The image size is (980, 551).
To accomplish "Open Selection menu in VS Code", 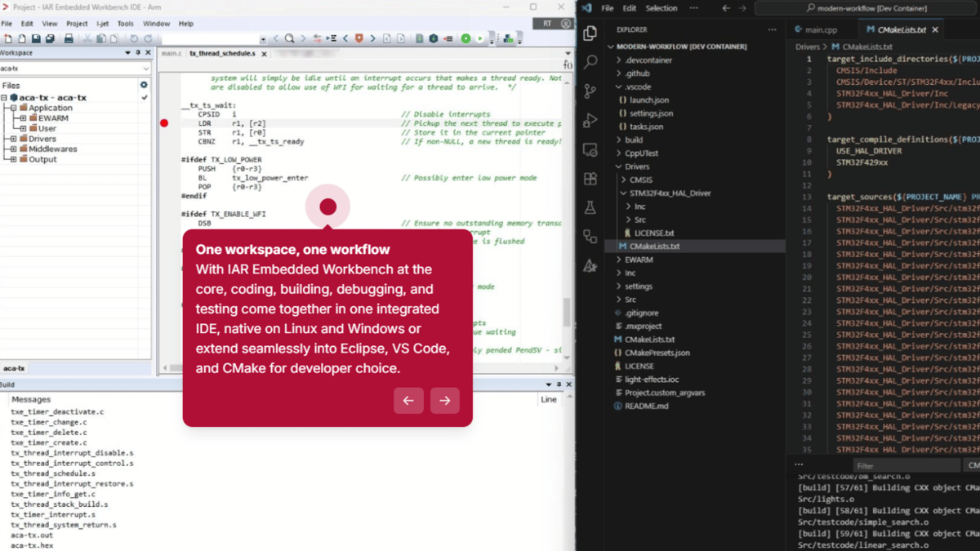I will (x=661, y=8).
